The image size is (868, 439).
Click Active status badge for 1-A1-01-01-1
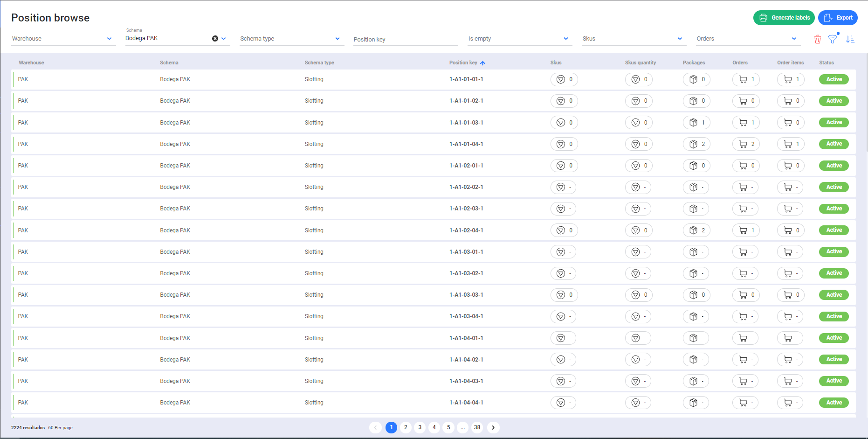click(x=834, y=79)
